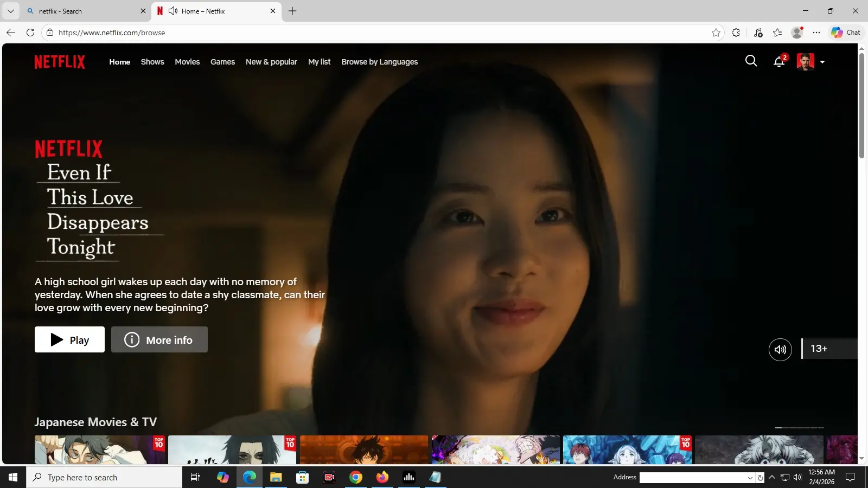This screenshot has height=488, width=868.
Task: Open More info for featured title
Action: [159, 339]
